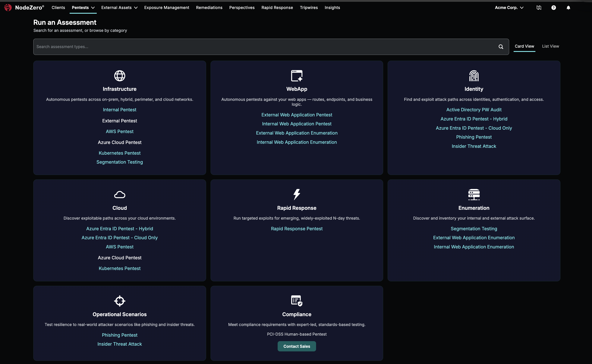Open Insider Threat Attack under Operational Scenarios
Image resolution: width=592 pixels, height=364 pixels.
120,344
